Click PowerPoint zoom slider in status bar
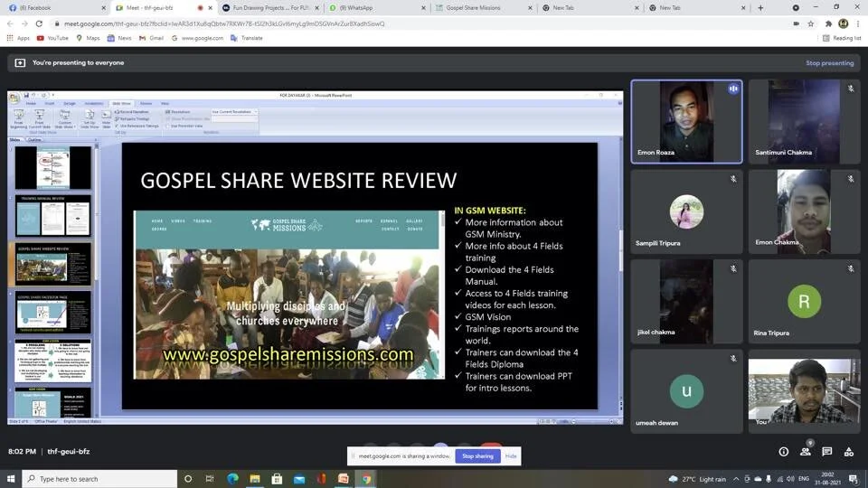Screen dimensions: 868x488 tap(591, 422)
